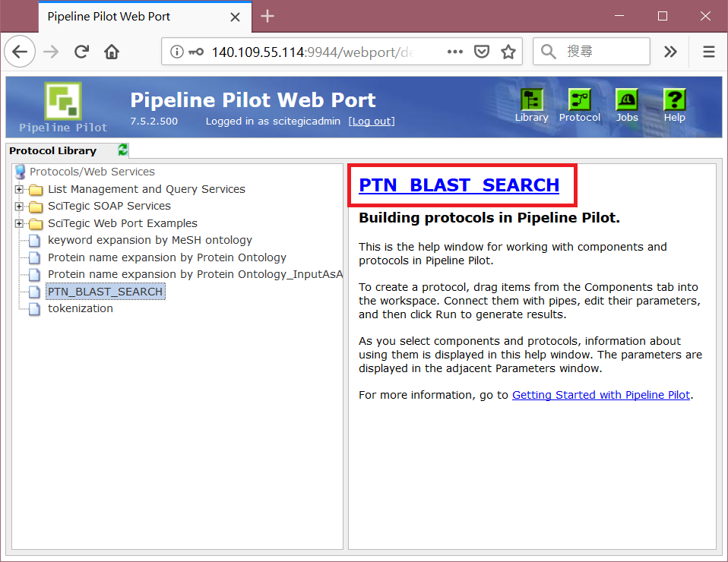The width and height of the screenshot is (728, 562).
Task: Select Protein Ontology_InputAsA protocol
Action: (x=195, y=275)
